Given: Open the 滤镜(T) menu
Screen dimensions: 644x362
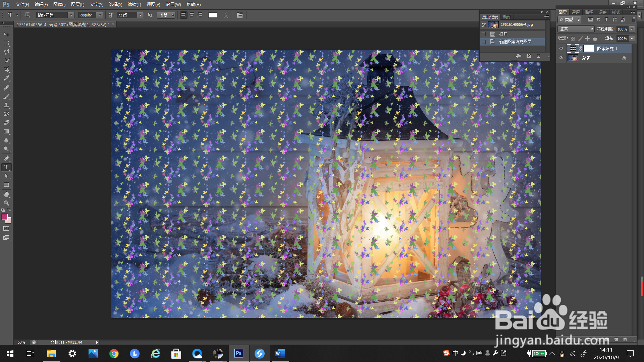Looking at the screenshot, I should (x=134, y=5).
